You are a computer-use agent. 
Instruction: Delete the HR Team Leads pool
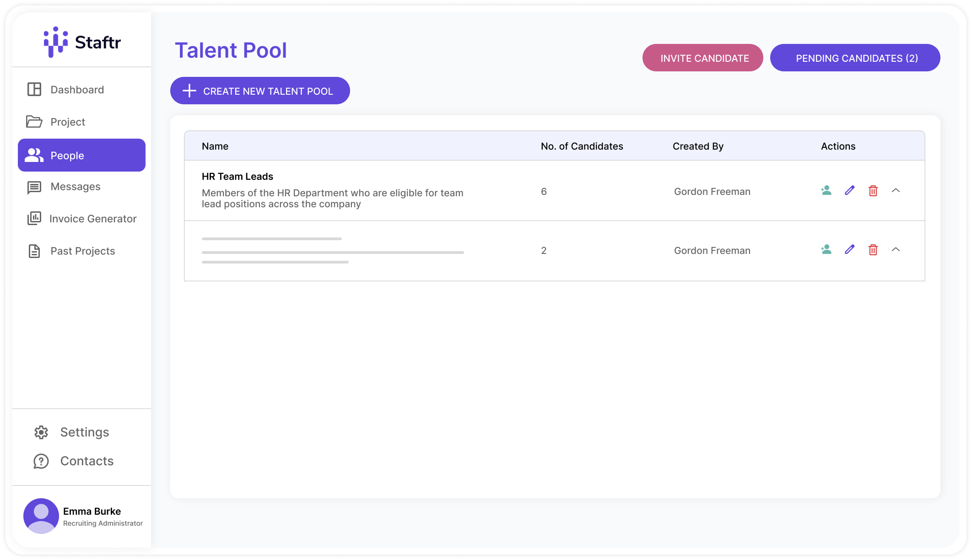pos(873,191)
